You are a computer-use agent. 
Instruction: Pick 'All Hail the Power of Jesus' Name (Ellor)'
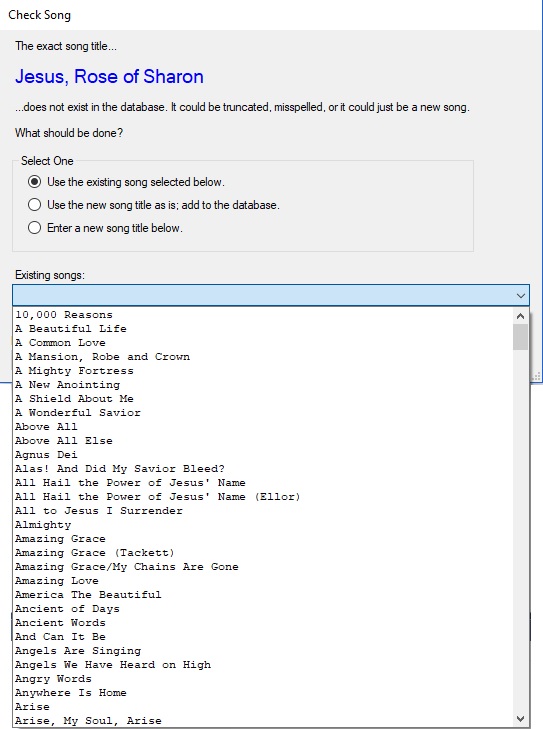tap(263, 497)
